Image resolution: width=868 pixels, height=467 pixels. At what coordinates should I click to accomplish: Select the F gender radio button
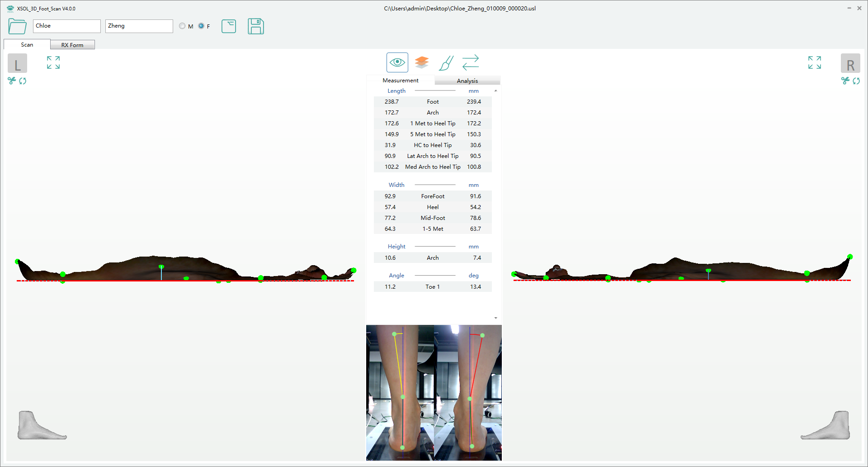(201, 26)
